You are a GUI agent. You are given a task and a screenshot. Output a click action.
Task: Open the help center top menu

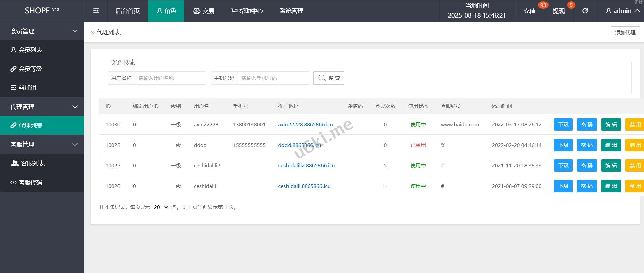point(247,11)
